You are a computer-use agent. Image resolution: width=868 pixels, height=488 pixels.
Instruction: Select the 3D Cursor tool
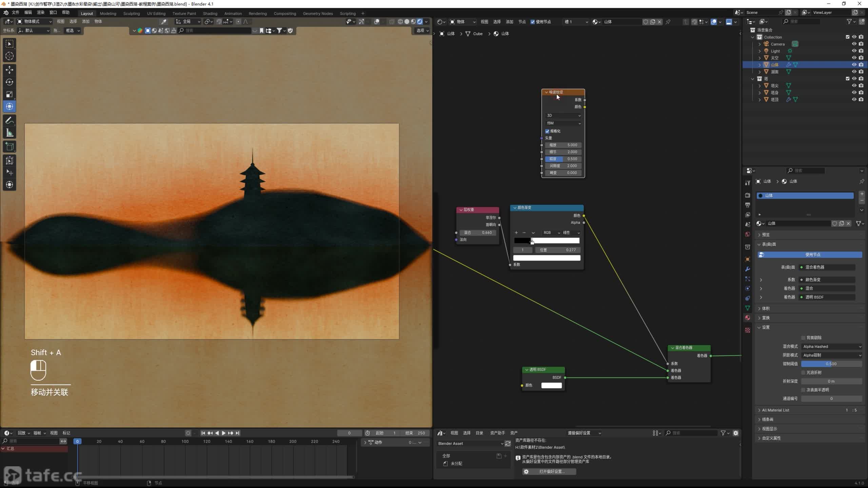tap(9, 56)
